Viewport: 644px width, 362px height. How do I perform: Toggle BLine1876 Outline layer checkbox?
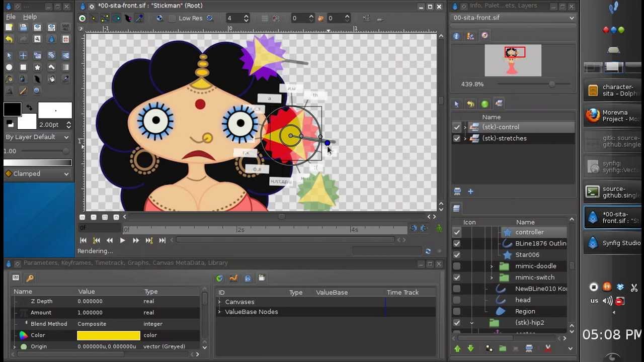[x=457, y=243]
